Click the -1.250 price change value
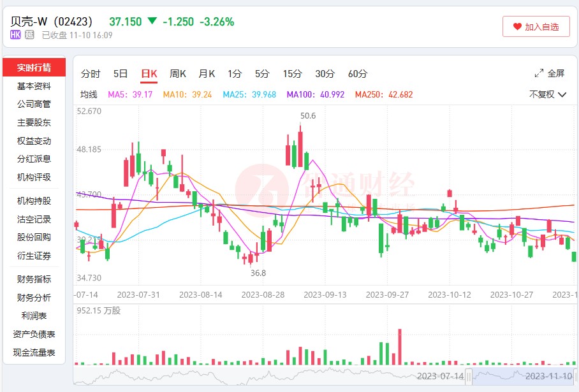 178,22
